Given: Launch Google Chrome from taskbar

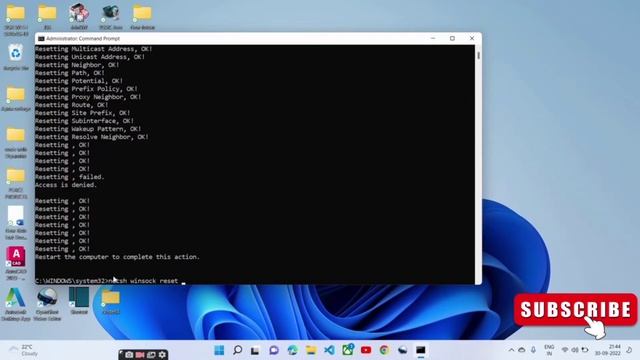Looking at the screenshot, I should tap(384, 350).
